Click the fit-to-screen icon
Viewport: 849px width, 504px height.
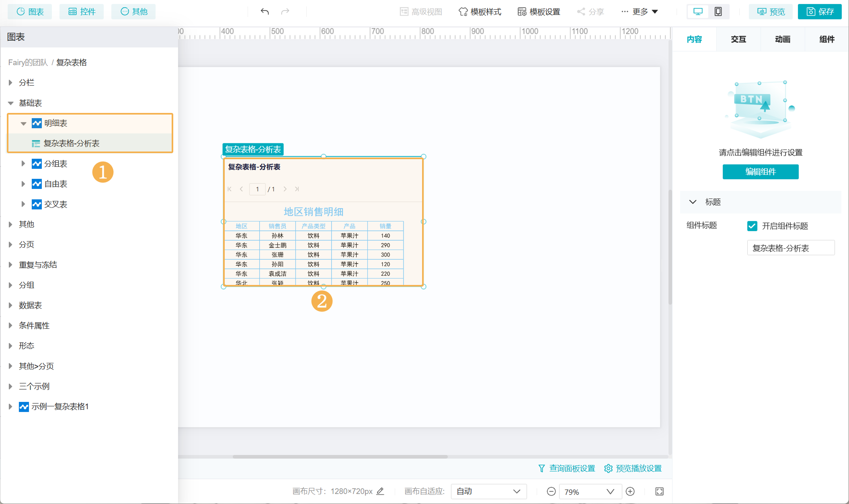pyautogui.click(x=659, y=491)
